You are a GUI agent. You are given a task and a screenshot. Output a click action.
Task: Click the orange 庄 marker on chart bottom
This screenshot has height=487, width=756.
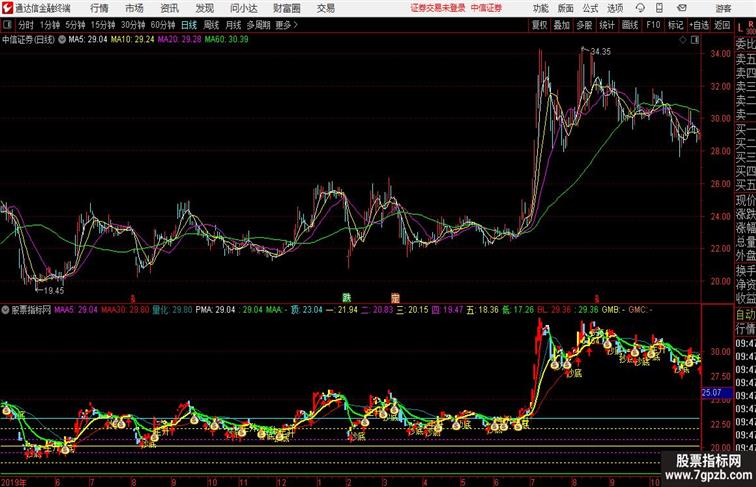tap(395, 298)
